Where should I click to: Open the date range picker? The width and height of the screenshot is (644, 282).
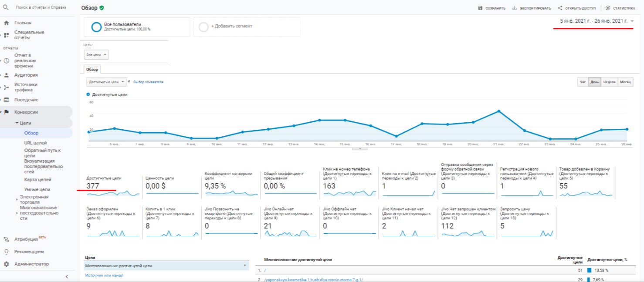(x=596, y=21)
